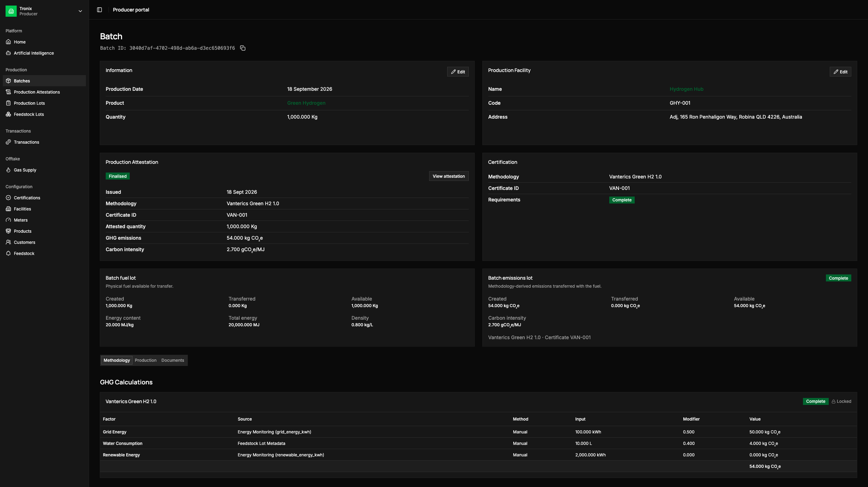Select the Robina QLD address text
Screen dimensions: 868x487
[x=736, y=117]
